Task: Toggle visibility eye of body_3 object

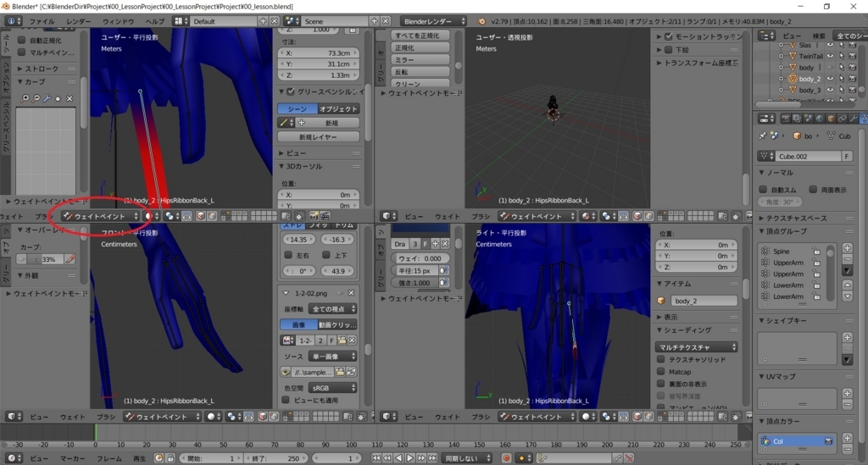Action: point(830,90)
